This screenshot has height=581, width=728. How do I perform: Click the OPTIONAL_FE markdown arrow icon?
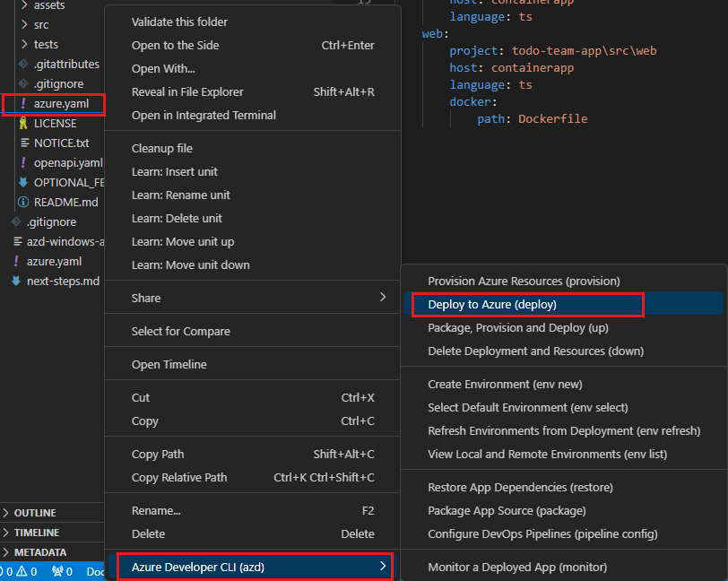pyautogui.click(x=22, y=183)
